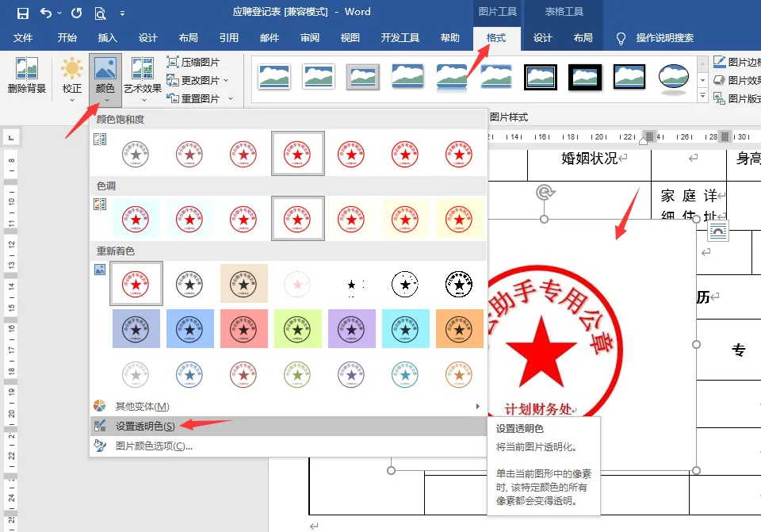Click the recolor section icon
The height and width of the screenshot is (532, 761).
100,270
